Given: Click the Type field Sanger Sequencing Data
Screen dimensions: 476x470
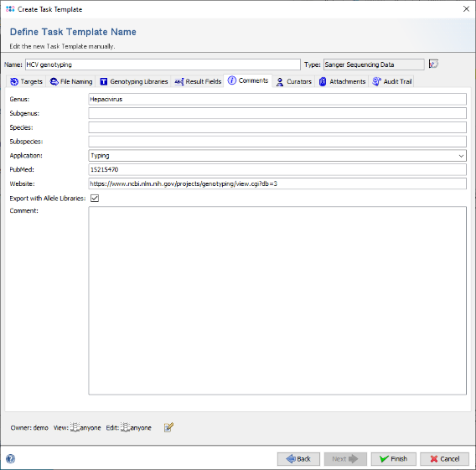Looking at the screenshot, I should click(374, 65).
